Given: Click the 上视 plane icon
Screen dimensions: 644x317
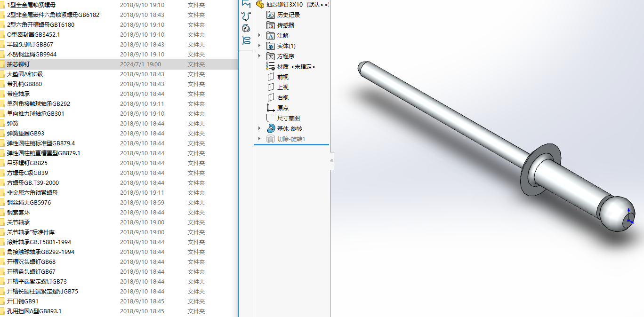Looking at the screenshot, I should [271, 87].
